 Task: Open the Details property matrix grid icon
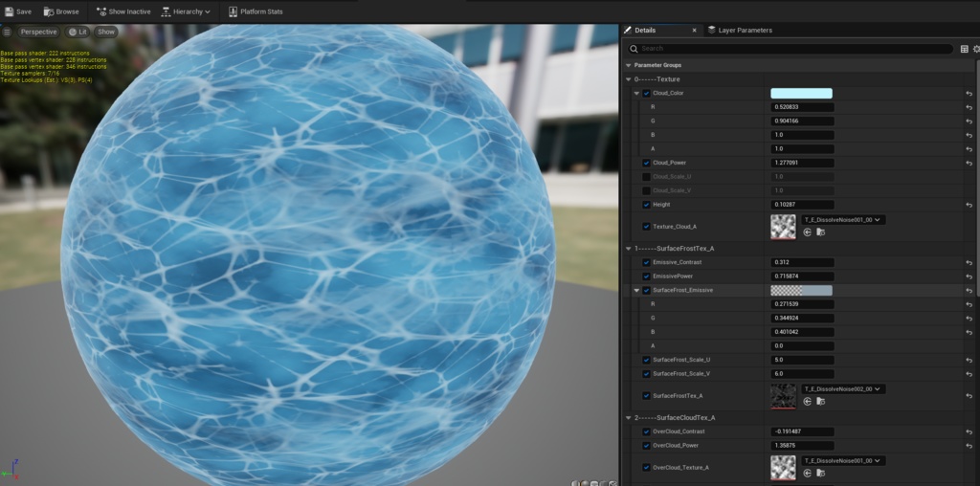[965, 49]
